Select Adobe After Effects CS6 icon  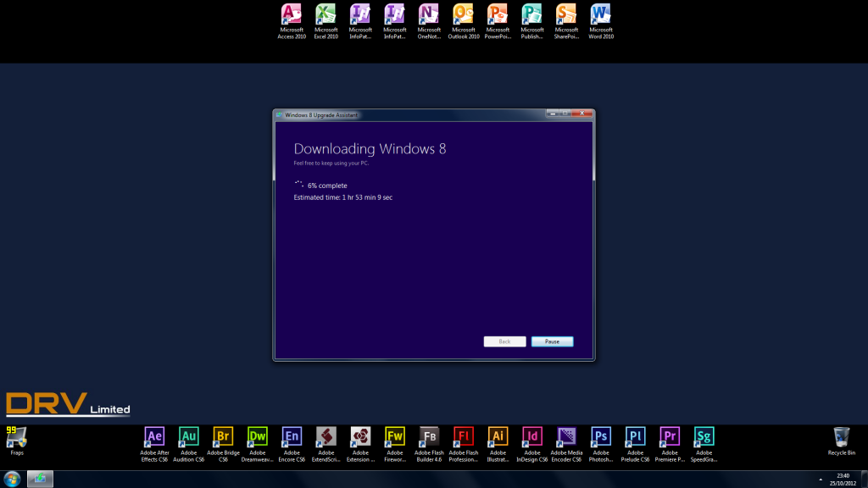tap(154, 436)
